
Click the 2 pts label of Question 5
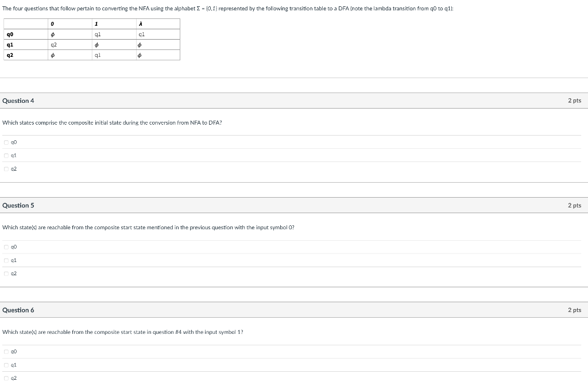(574, 205)
